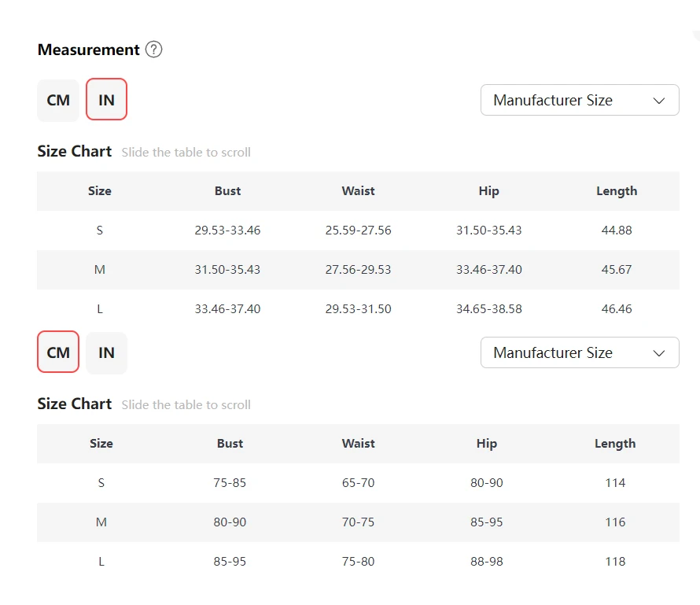Click the Bust header in the inch table
The width and height of the screenshot is (700, 605).
(x=227, y=191)
